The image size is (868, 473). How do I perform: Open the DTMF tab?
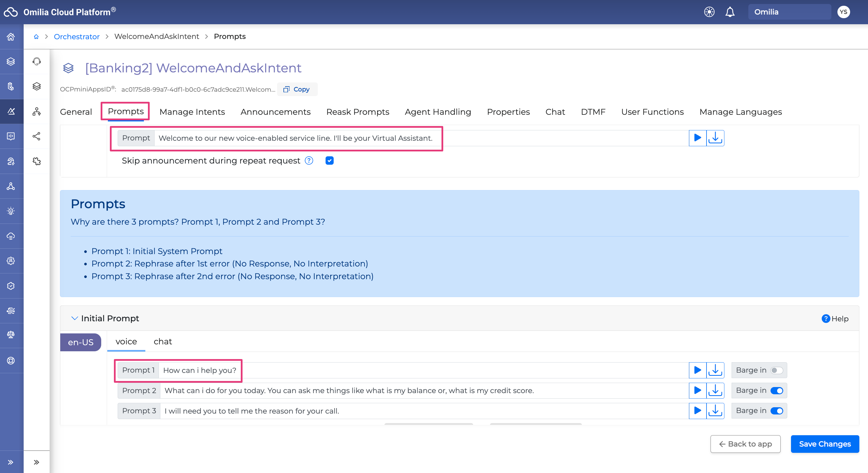[593, 112]
